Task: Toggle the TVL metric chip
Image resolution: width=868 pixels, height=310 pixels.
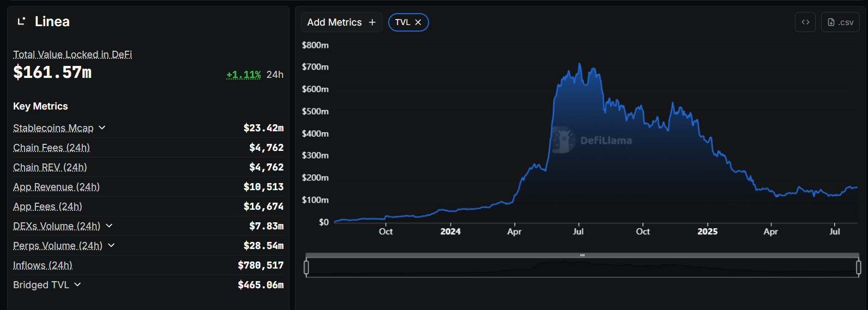Action: pyautogui.click(x=408, y=22)
